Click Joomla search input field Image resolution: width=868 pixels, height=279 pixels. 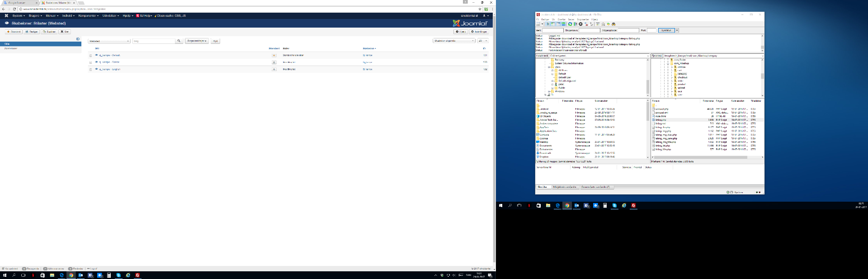pos(154,41)
